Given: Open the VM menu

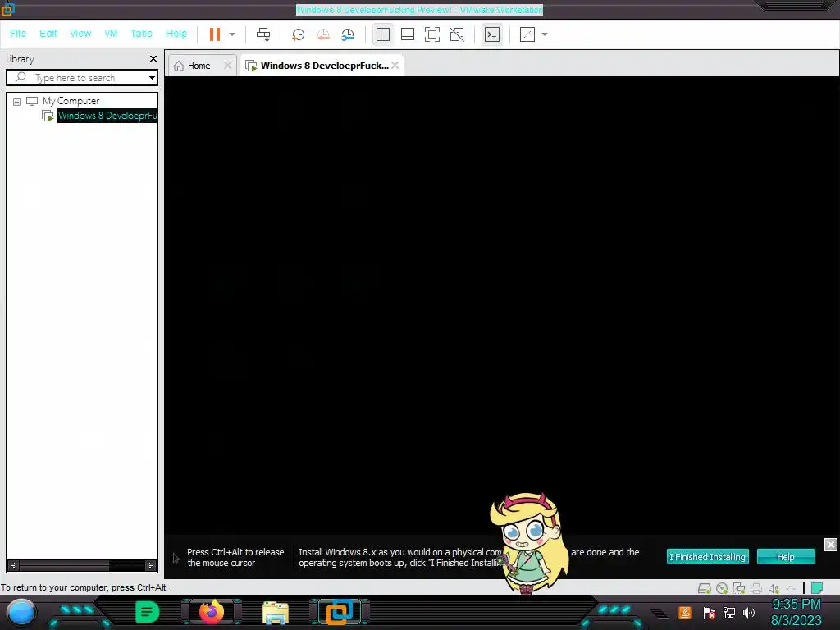Looking at the screenshot, I should pyautogui.click(x=111, y=33).
